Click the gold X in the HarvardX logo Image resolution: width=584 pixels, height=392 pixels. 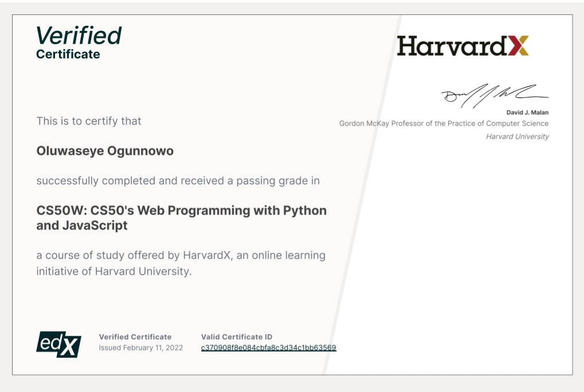tap(518, 46)
